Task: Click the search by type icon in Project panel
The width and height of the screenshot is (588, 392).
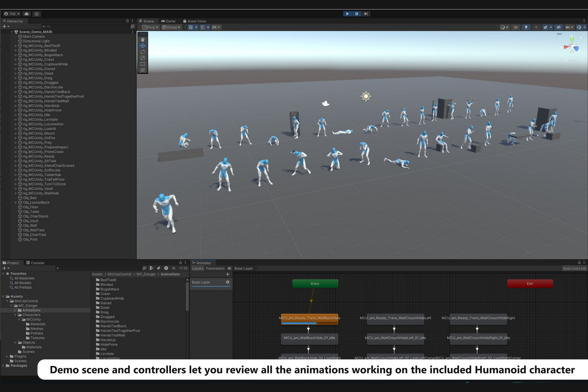Action: pyautogui.click(x=151, y=268)
